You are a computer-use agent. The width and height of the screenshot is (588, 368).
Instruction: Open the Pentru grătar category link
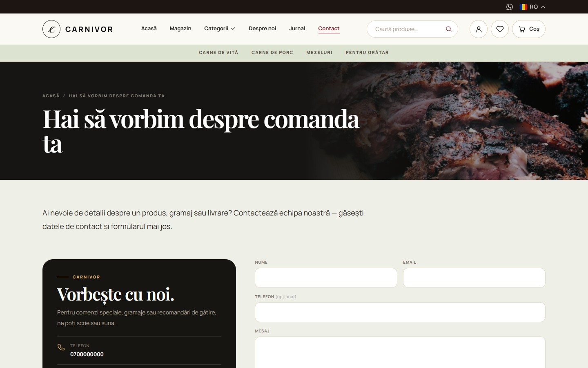click(x=367, y=52)
